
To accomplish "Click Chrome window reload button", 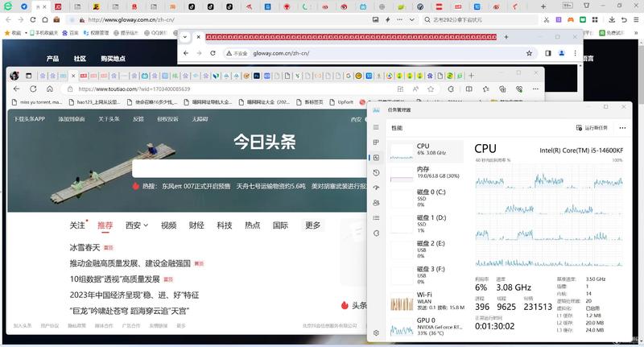I will (213, 53).
